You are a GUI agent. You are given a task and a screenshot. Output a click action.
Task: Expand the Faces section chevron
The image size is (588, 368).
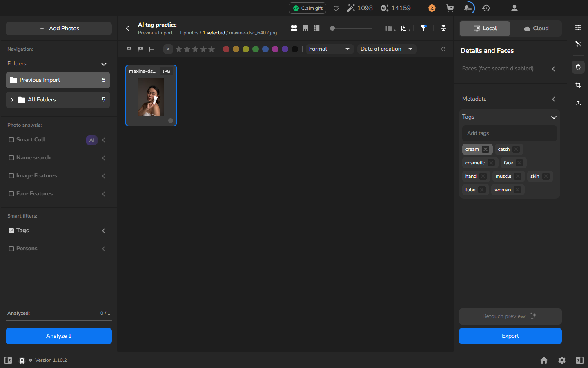point(554,69)
